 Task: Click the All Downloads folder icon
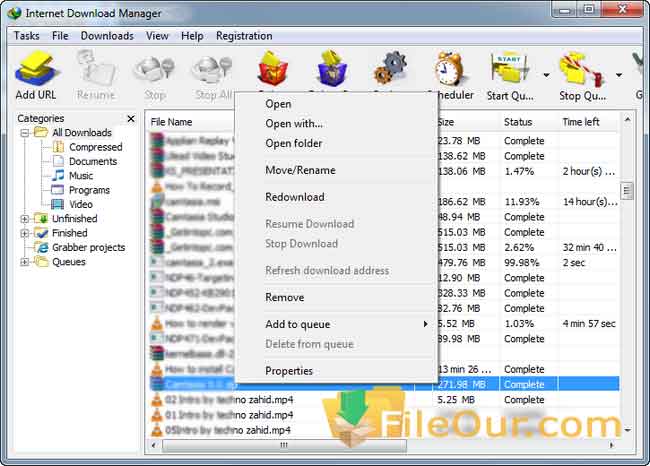coord(41,132)
